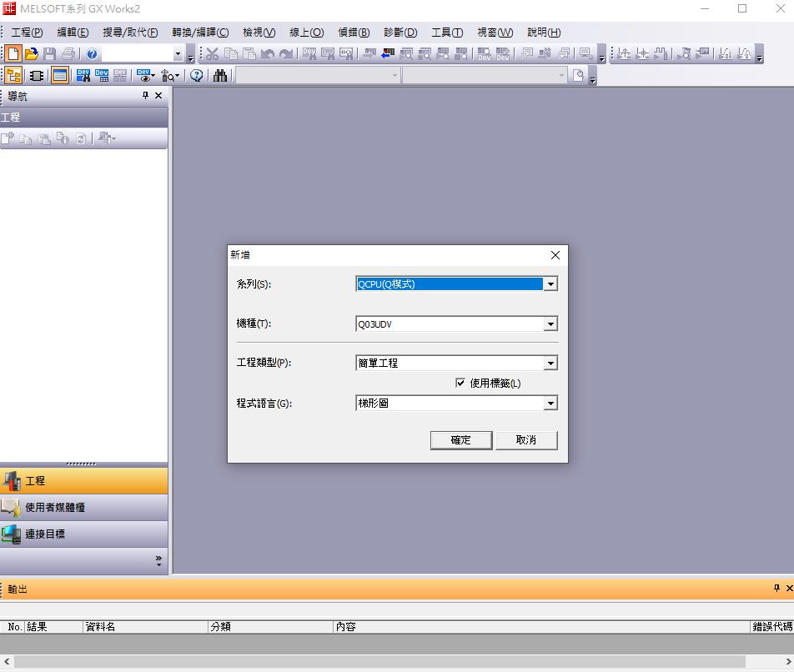Click the blue Help question mark icon
Viewport: 794px width, 672px height.
click(x=92, y=53)
